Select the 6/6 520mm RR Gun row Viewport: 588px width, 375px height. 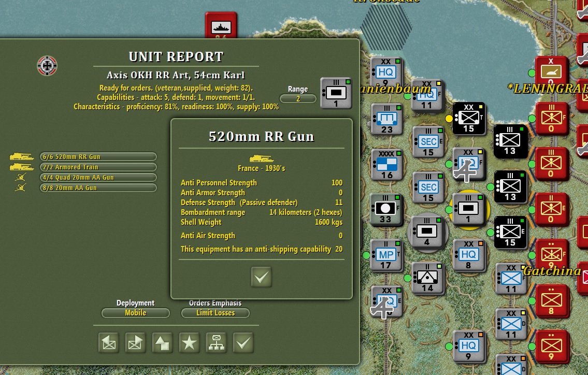click(98, 157)
